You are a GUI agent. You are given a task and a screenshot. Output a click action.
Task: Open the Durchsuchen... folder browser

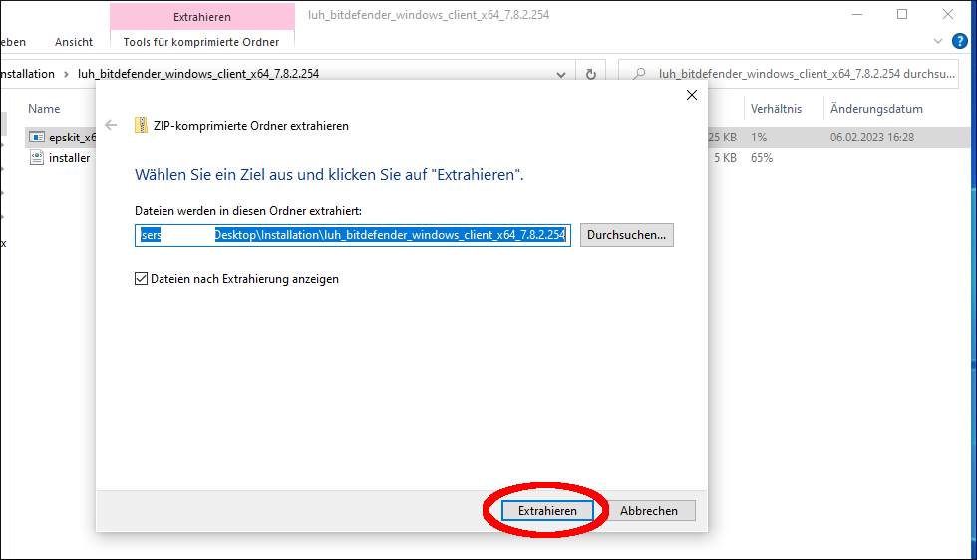(x=626, y=235)
